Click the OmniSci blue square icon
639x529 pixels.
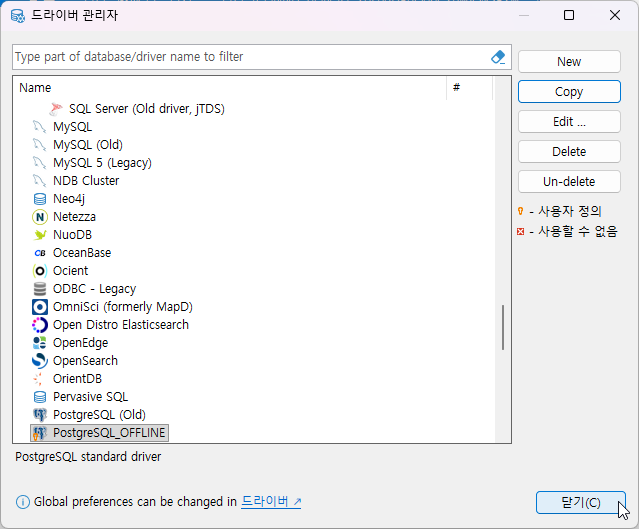40,307
